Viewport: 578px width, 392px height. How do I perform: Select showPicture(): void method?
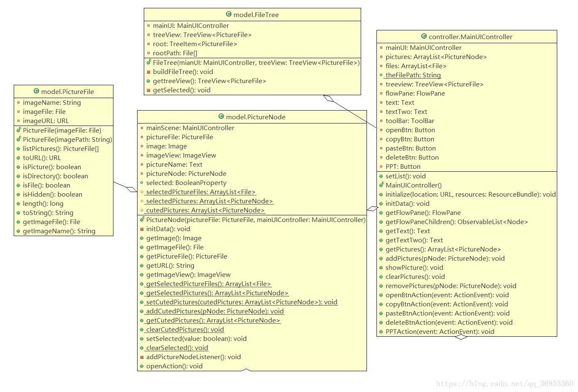[x=414, y=268]
